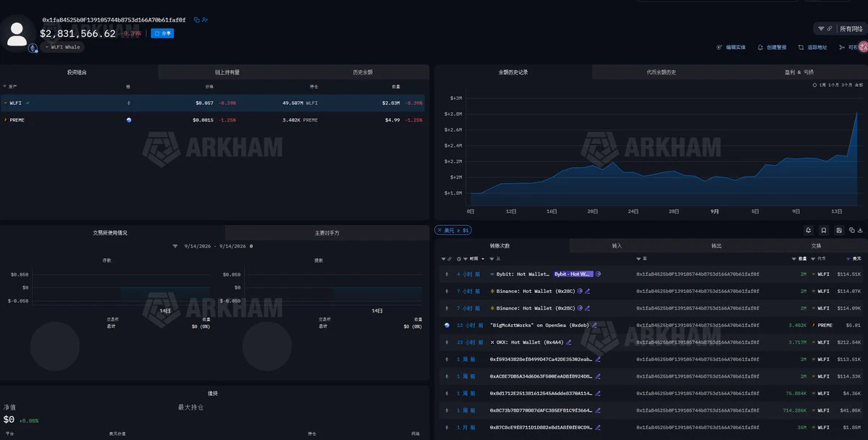Click the edit pencil beside 0x8d1712E251381612 address

point(598,394)
